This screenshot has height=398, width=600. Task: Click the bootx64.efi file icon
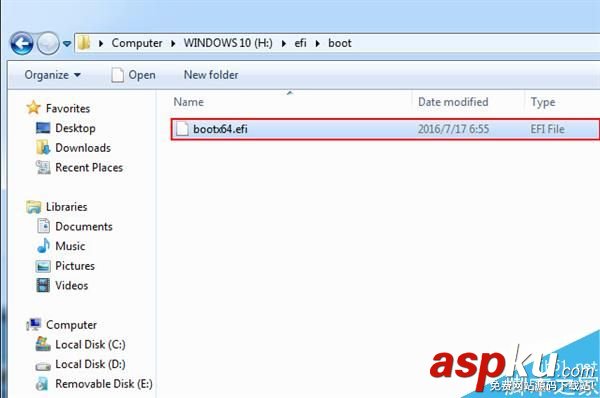(182, 129)
